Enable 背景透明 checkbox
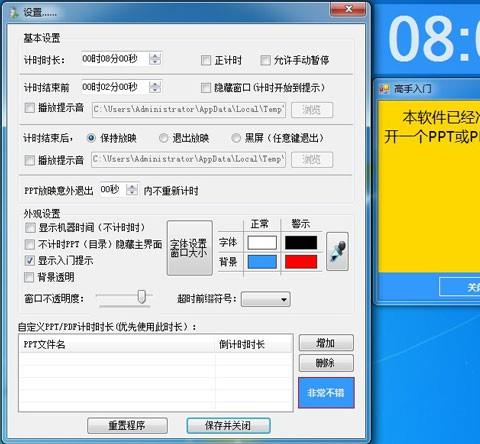Screen dimensions: 480x444 (29, 277)
